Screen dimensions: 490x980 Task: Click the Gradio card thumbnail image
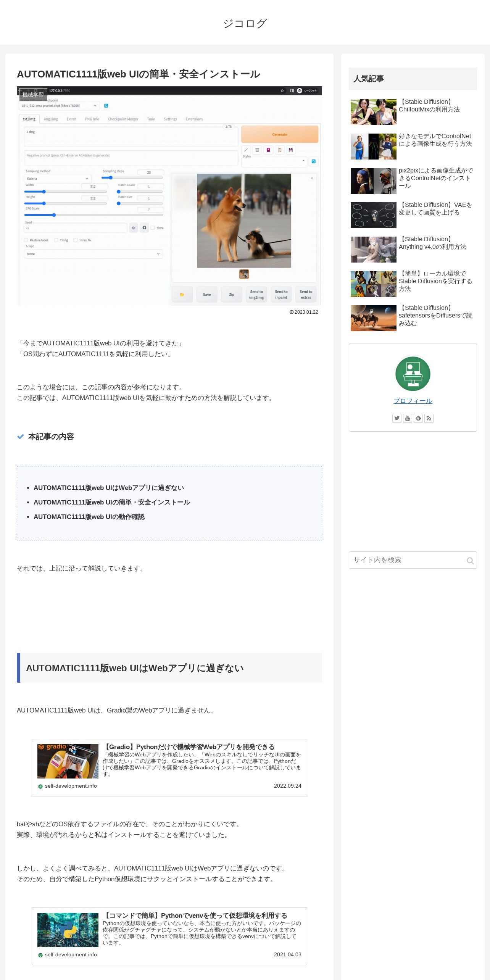(x=68, y=761)
